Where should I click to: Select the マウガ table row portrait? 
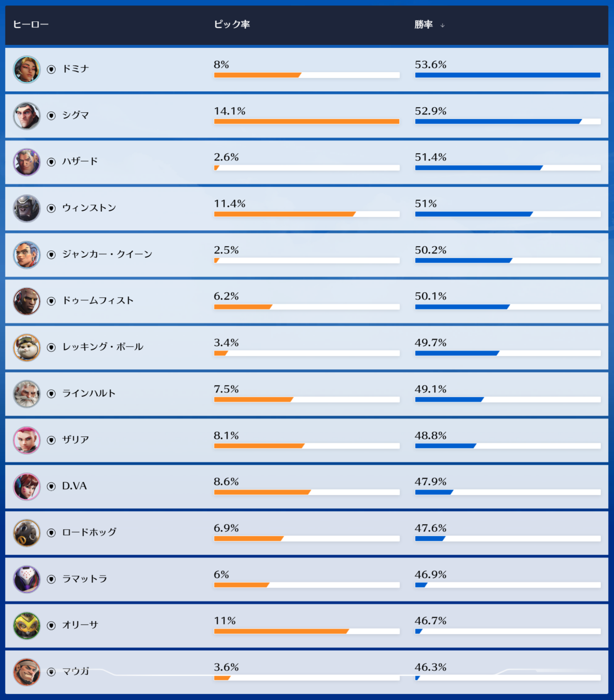click(x=27, y=672)
